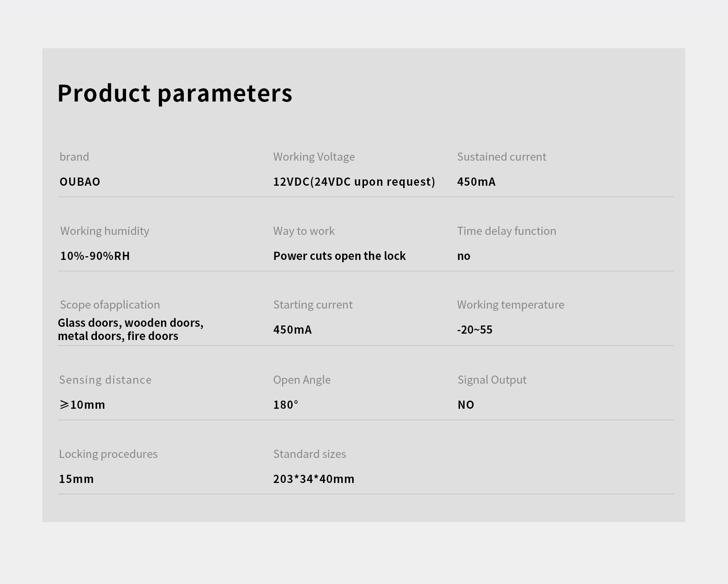Viewport: 728px width, 584px height.
Task: Click the Working humidity label
Action: (105, 231)
